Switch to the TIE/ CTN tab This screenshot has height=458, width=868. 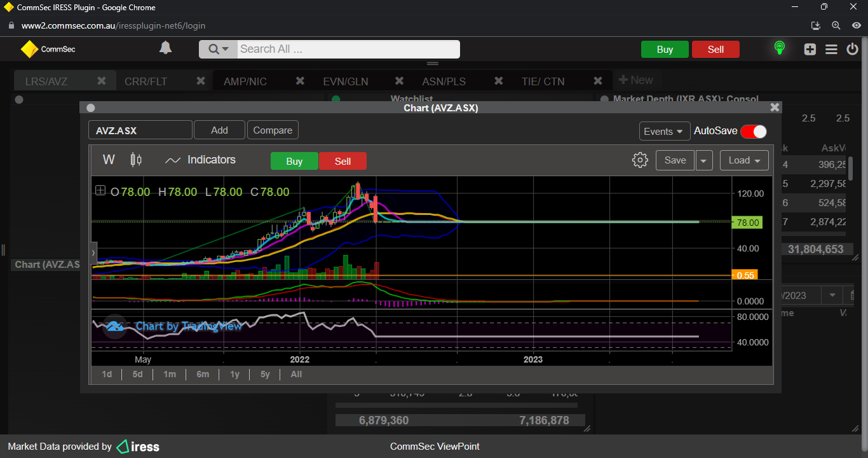pyautogui.click(x=543, y=81)
